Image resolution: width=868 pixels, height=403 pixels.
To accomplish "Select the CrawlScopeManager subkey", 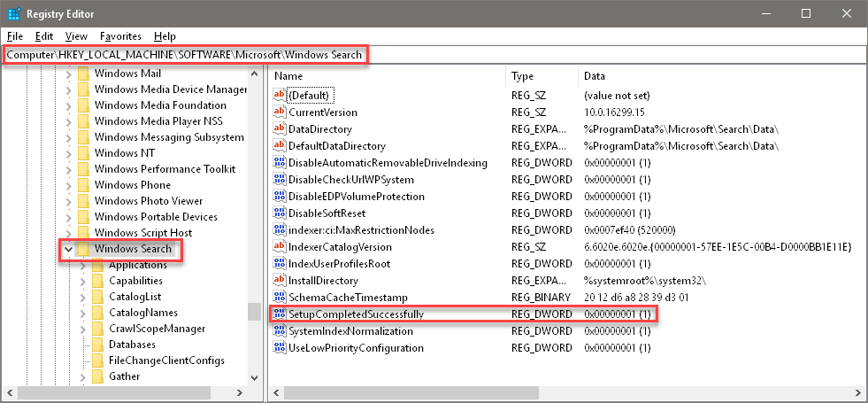I will [x=157, y=329].
